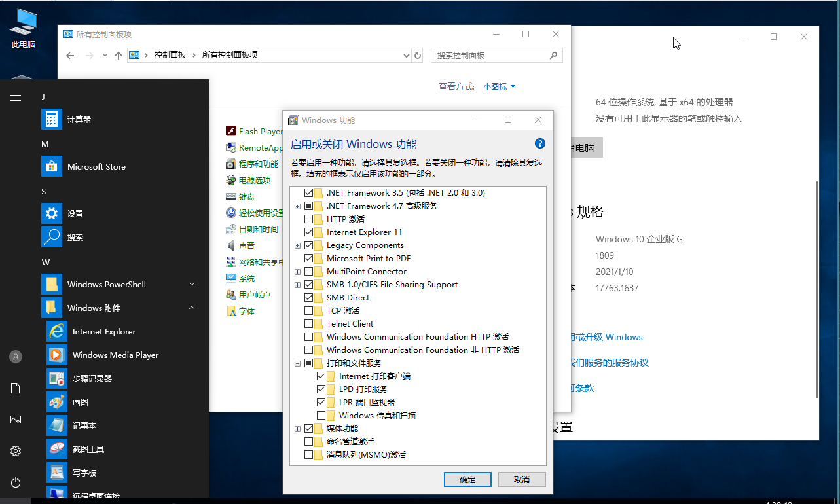Click 控制面板 breadcrumb in address bar
The height and width of the screenshot is (504, 840).
pos(170,56)
